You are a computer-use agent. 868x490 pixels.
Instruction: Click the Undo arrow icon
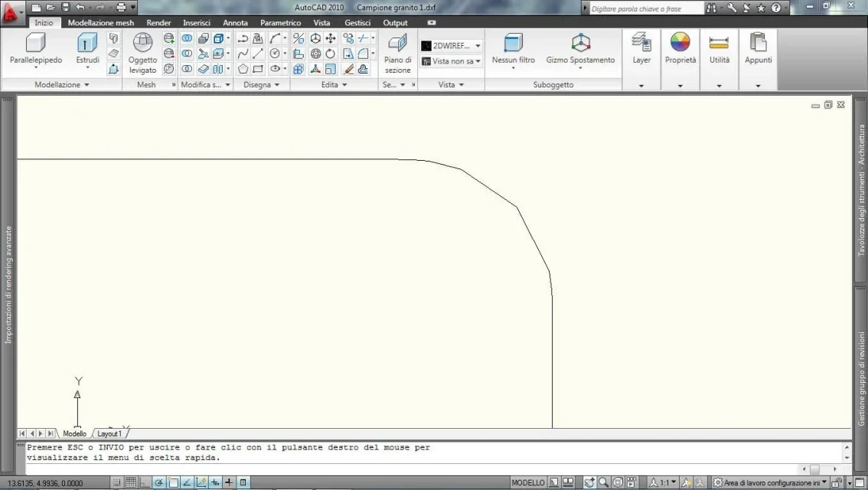[x=80, y=7]
